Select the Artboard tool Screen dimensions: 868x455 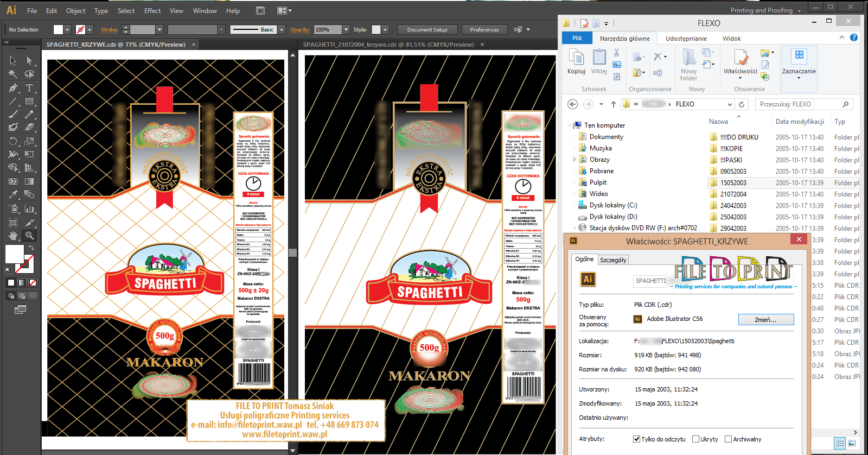(x=13, y=222)
